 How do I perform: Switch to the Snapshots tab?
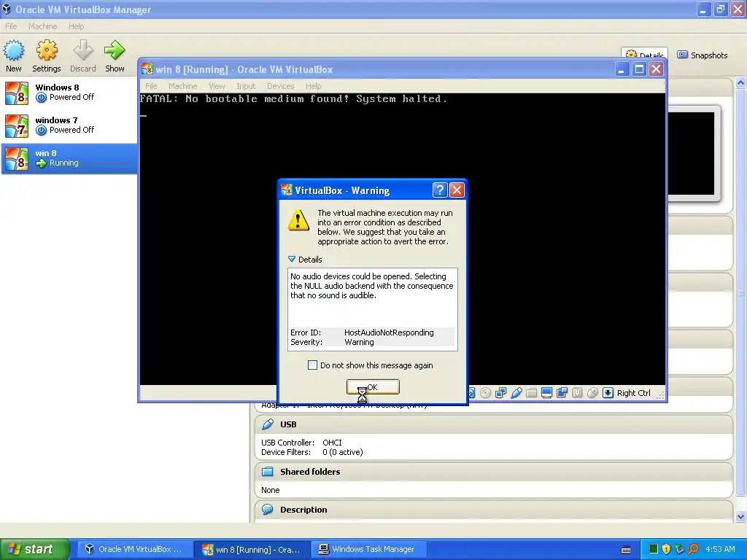click(x=703, y=55)
